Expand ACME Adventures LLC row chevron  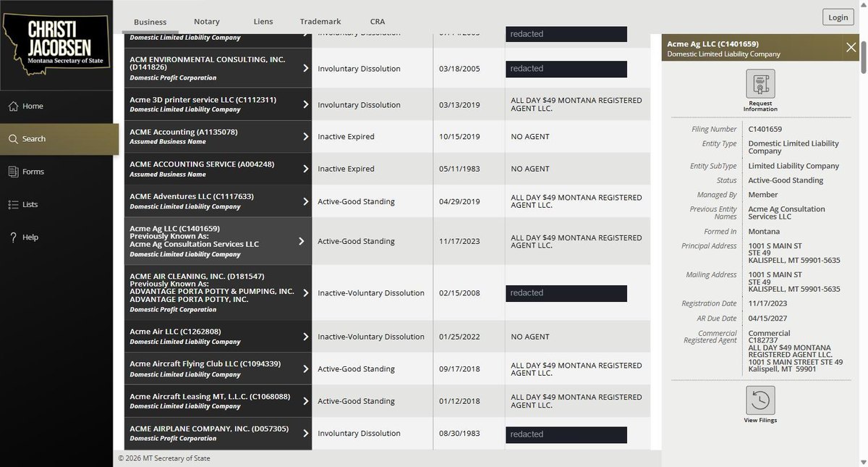[305, 201]
